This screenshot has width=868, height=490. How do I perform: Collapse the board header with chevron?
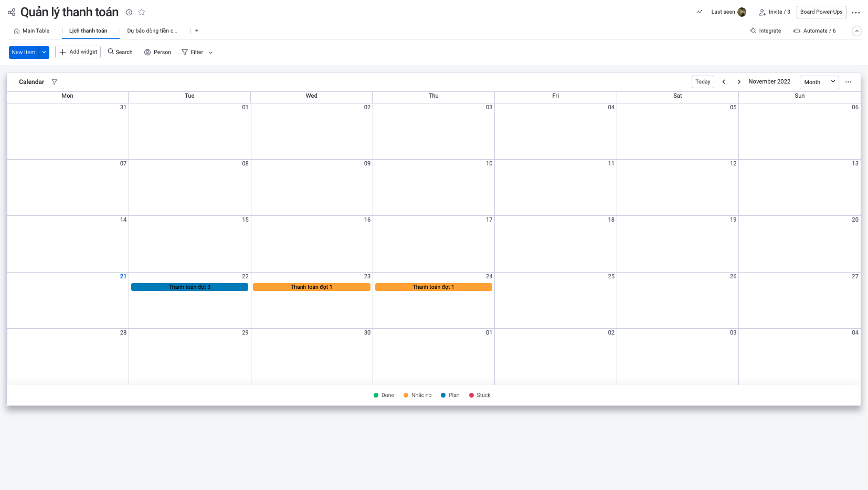click(x=856, y=31)
